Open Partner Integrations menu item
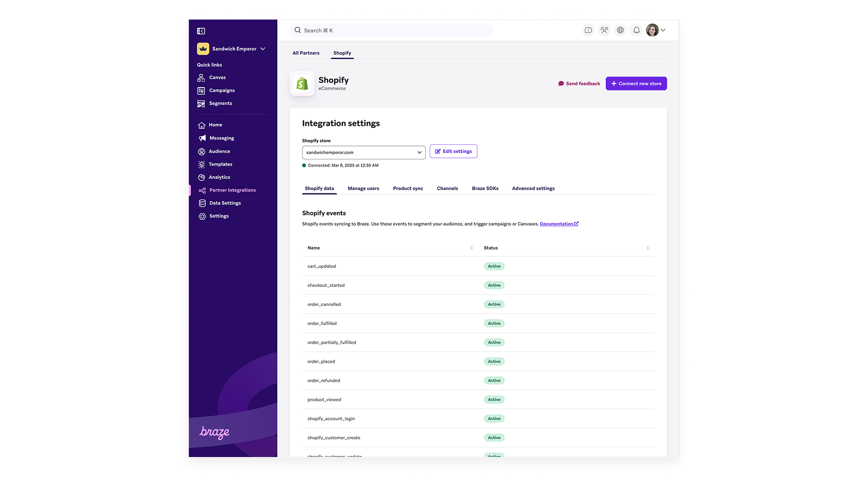This screenshot has height=488, width=868. point(233,190)
